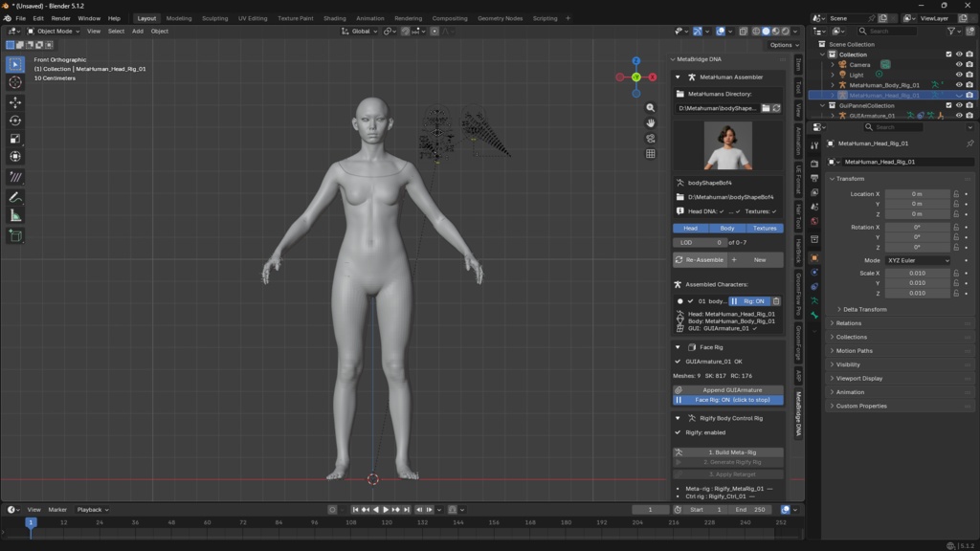Adjust the LOD value slider field
Image resolution: width=980 pixels, height=551 pixels.
click(700, 242)
